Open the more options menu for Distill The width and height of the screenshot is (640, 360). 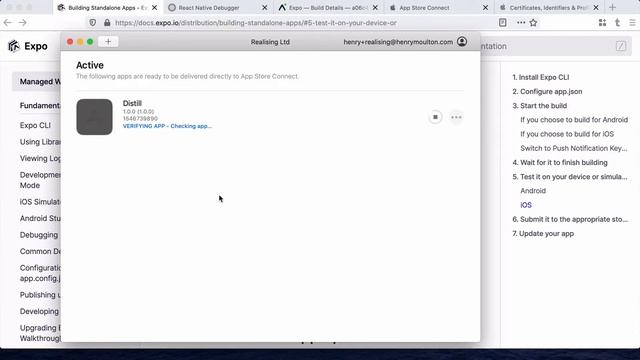(456, 117)
